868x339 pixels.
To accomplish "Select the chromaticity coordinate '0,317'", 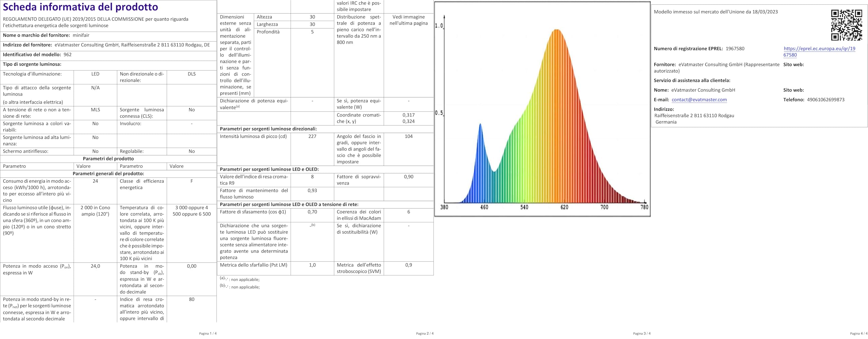I will (409, 115).
